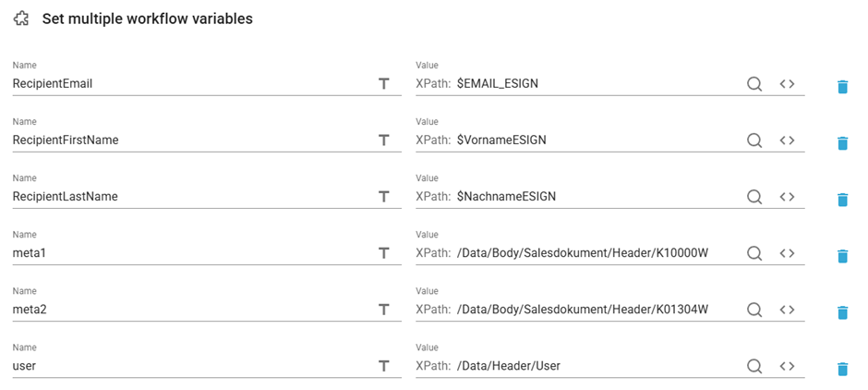Click code brackets icon for $NachnameESIGN
This screenshot has width=868, height=390.
point(787,197)
